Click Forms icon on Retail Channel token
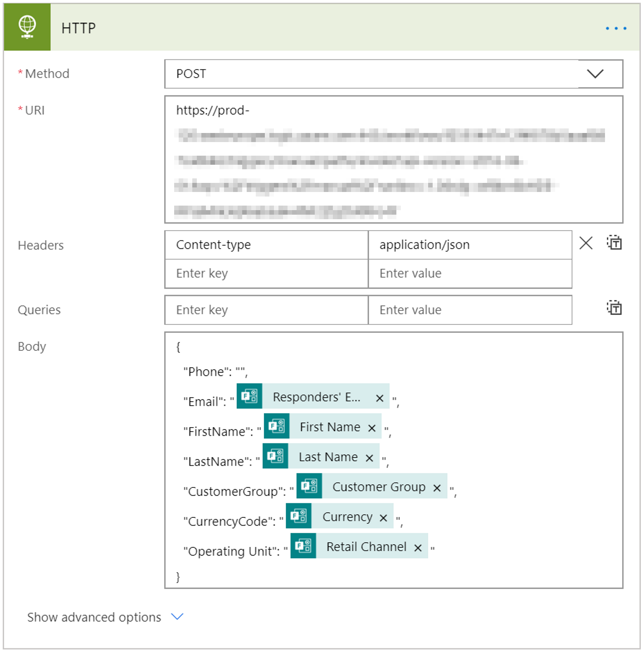The height and width of the screenshot is (654, 644). click(x=303, y=546)
